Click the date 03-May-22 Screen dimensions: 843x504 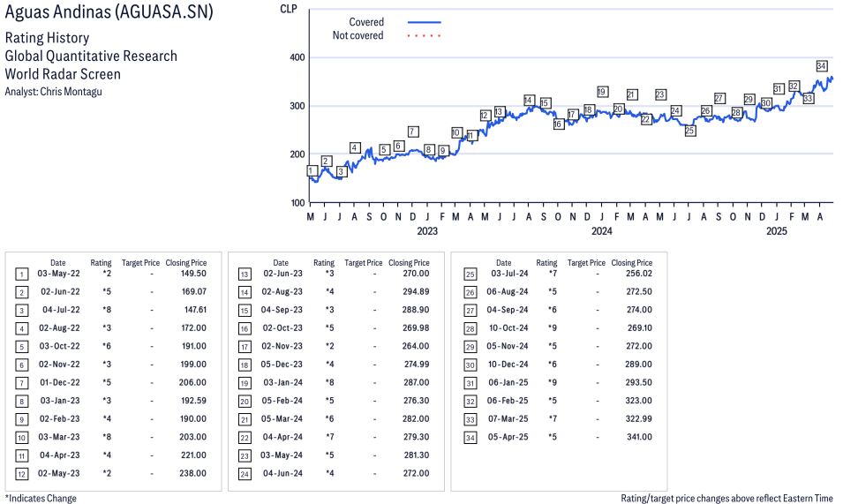pyautogui.click(x=58, y=274)
